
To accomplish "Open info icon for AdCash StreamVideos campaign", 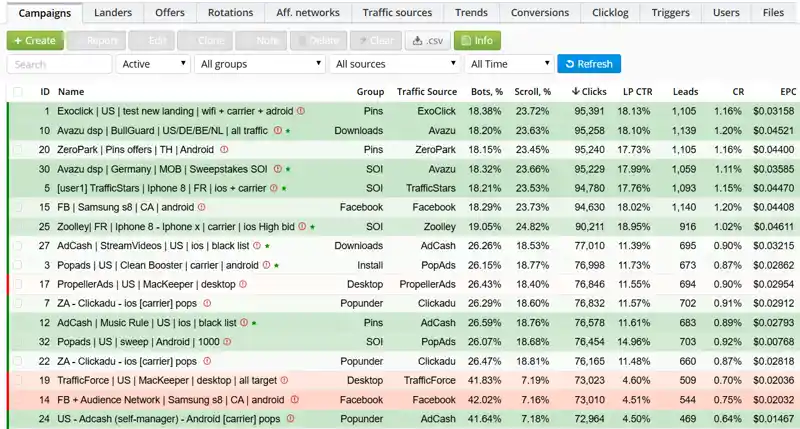I will point(257,245).
